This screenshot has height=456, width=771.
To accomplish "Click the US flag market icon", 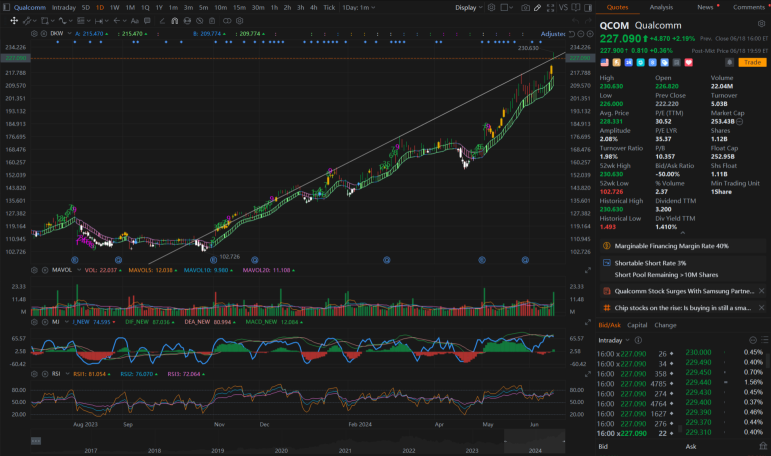I will click(x=604, y=62).
